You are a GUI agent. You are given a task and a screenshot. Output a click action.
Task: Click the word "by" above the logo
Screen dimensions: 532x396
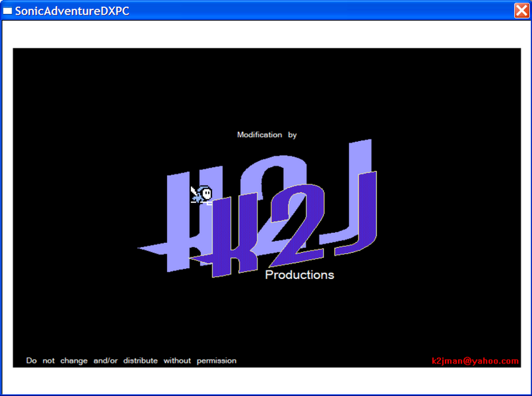[x=292, y=134]
